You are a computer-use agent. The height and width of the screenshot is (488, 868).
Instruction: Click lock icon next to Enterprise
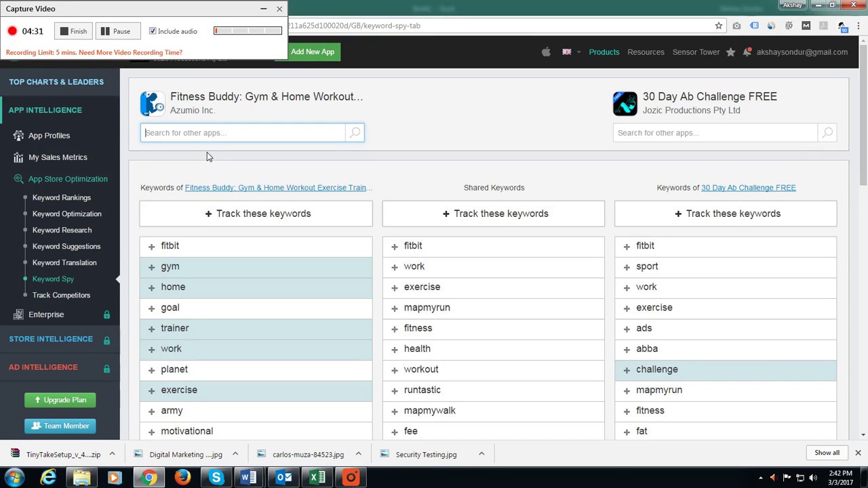coord(106,314)
